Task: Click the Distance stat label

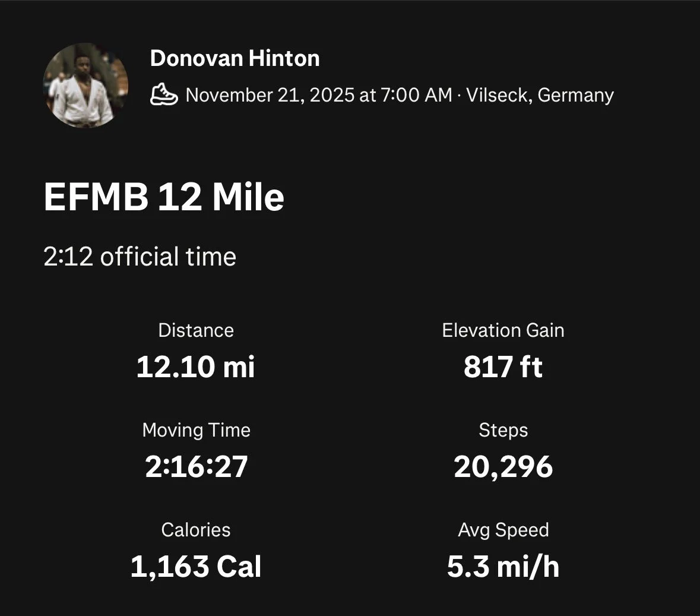Action: point(196,330)
